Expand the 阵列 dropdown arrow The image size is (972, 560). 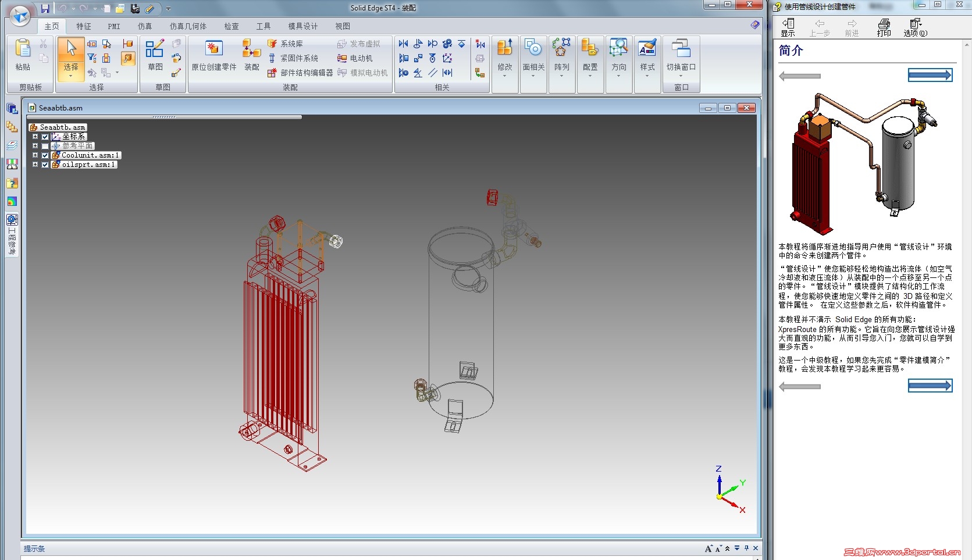click(562, 76)
